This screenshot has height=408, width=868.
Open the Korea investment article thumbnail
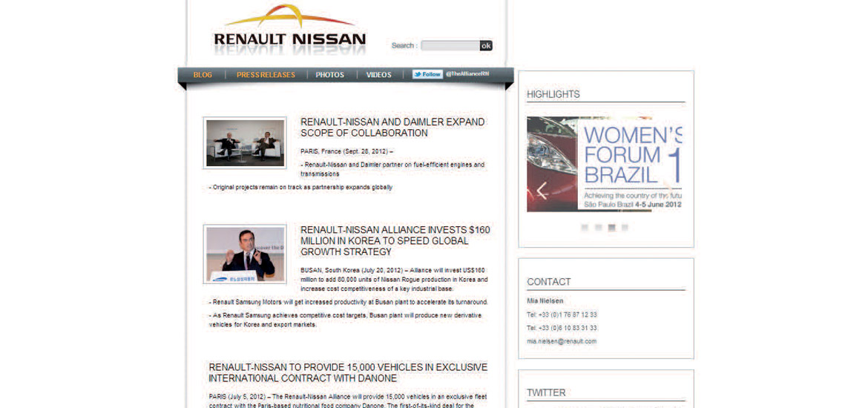245,254
